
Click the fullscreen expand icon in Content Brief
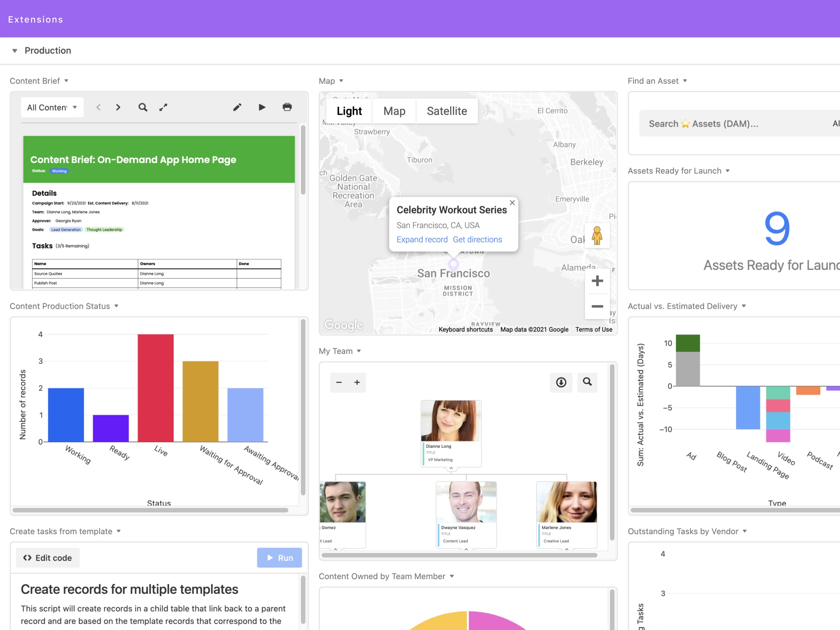coord(165,107)
